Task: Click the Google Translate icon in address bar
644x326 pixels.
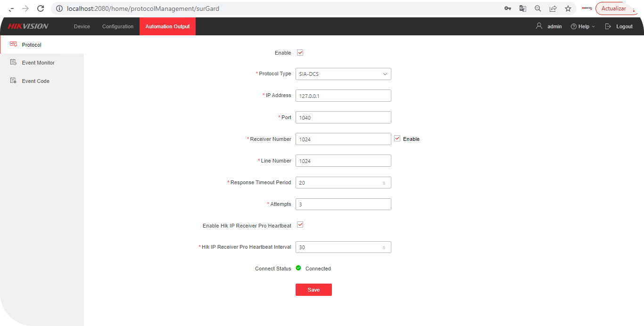Action: pos(522,8)
